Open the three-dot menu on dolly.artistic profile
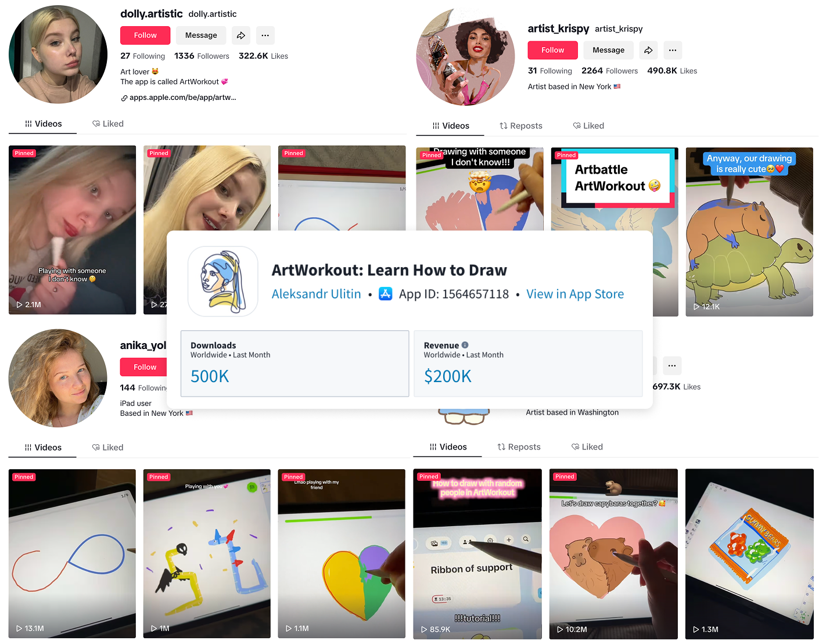This screenshot has width=819, height=644. coord(265,35)
